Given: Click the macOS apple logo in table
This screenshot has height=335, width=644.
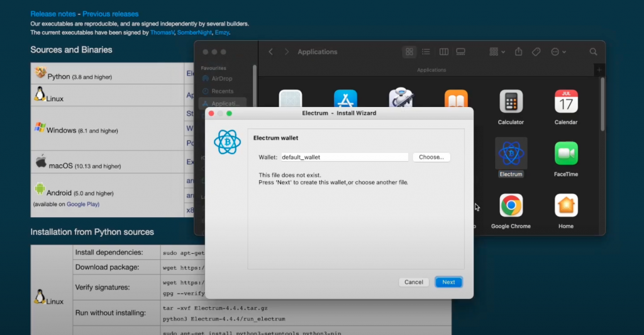Looking at the screenshot, I should pyautogui.click(x=41, y=161).
